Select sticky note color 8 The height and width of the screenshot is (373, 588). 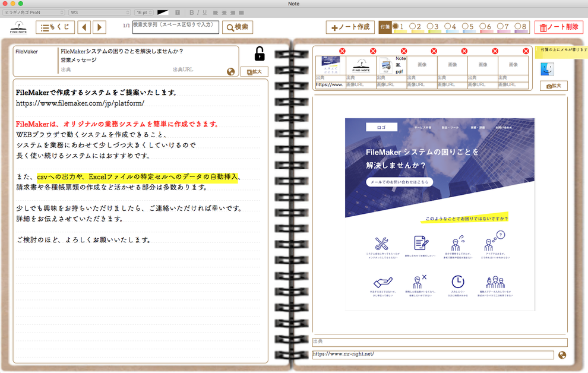520,27
